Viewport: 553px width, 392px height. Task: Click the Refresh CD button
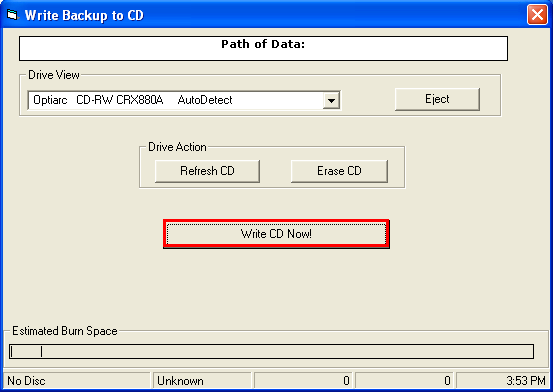[x=207, y=171]
